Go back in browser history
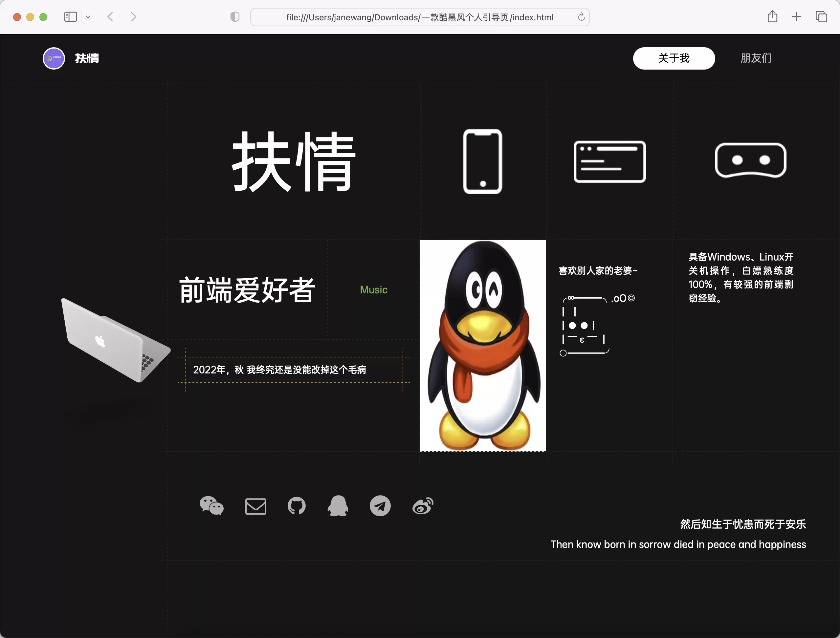 pos(110,17)
